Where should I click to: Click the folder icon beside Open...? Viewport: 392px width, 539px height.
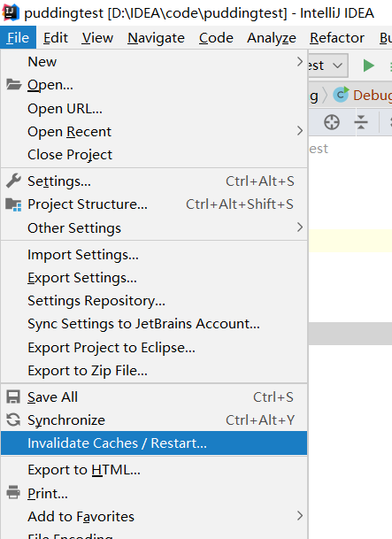(x=14, y=84)
